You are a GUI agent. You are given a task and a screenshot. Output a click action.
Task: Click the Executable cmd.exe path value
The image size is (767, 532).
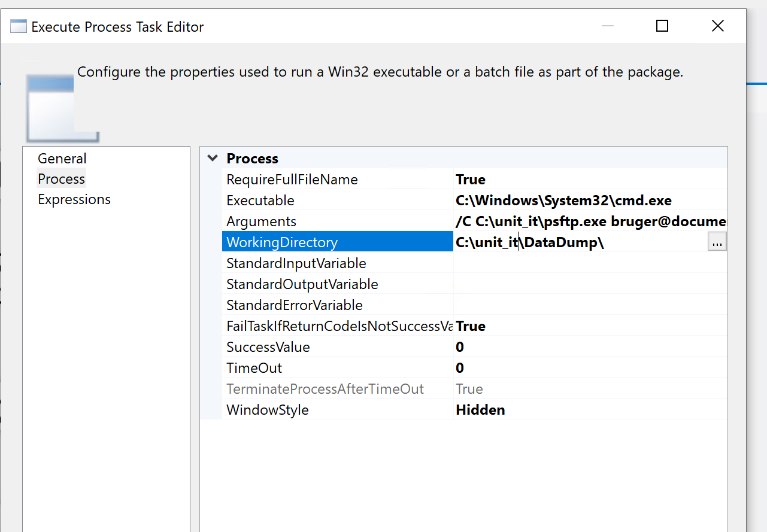(563, 200)
